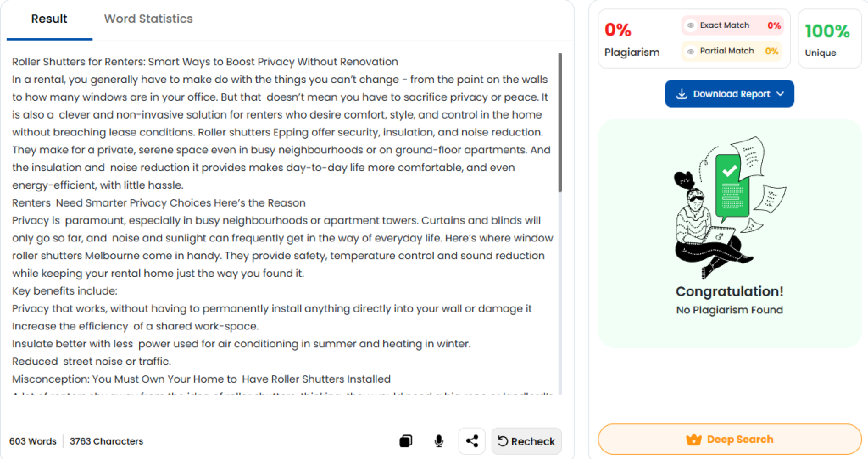Click the share icon button
The image size is (868, 459).
[472, 441]
